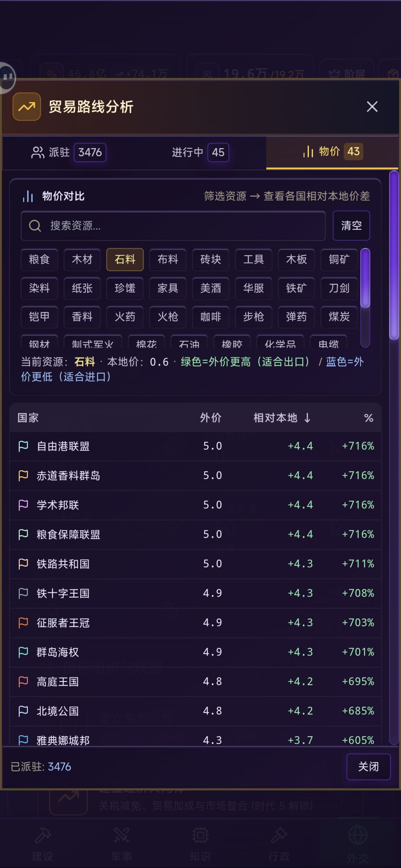Click the teal flag of 群岛海权
This screenshot has height=868, width=401.
[x=23, y=652]
